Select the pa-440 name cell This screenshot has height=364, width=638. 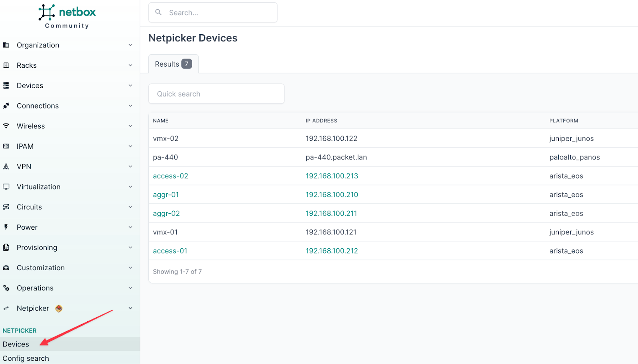click(165, 157)
